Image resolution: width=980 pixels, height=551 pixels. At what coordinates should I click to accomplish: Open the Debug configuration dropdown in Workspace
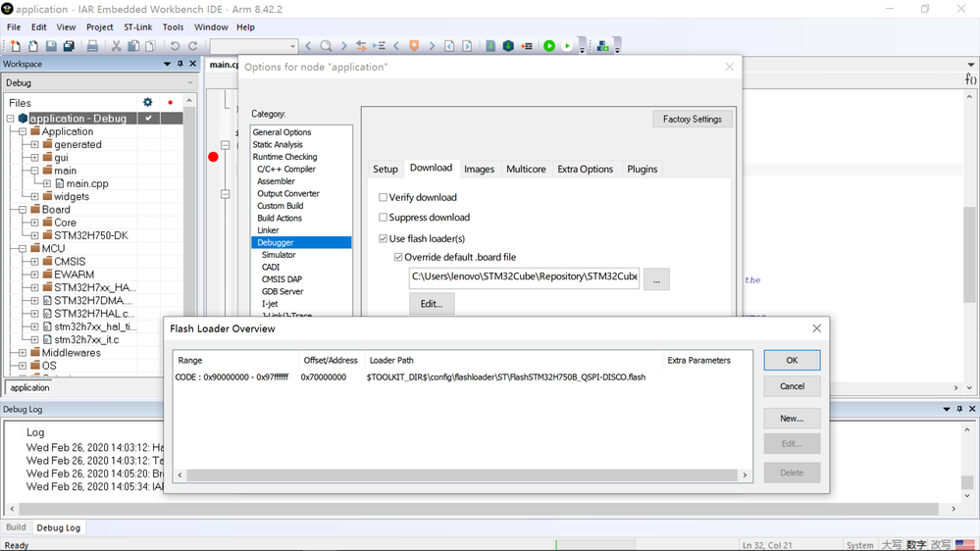tap(100, 82)
